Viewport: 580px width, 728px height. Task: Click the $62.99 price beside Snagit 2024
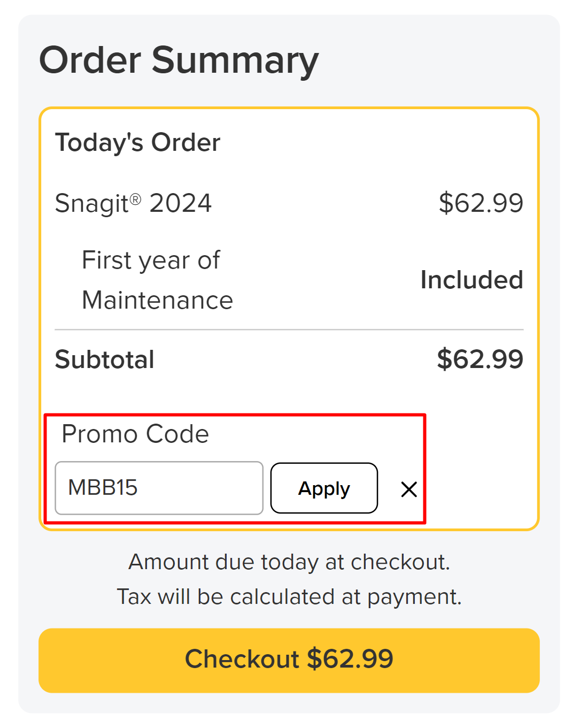pos(481,203)
